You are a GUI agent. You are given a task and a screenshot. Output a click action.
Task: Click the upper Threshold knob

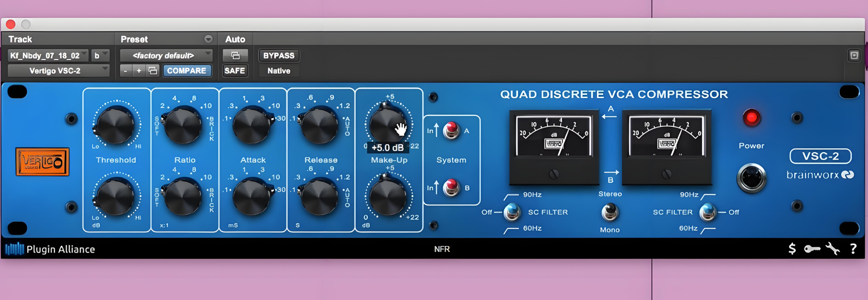pos(116,125)
